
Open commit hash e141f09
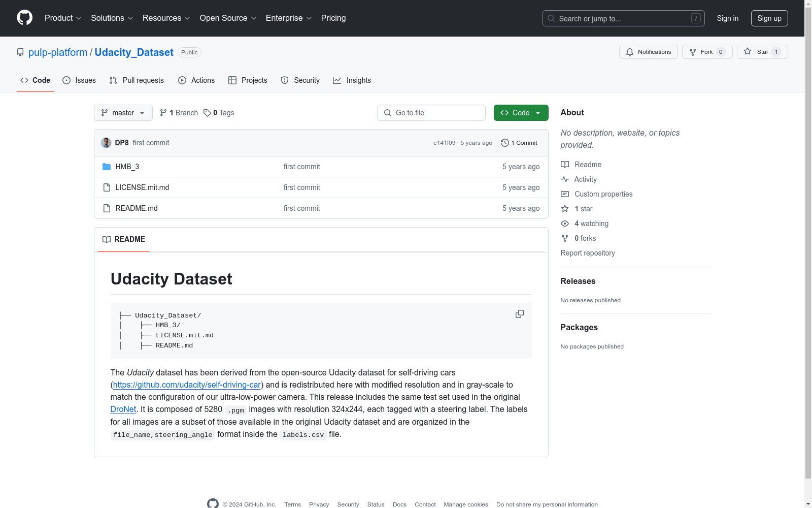coord(445,143)
